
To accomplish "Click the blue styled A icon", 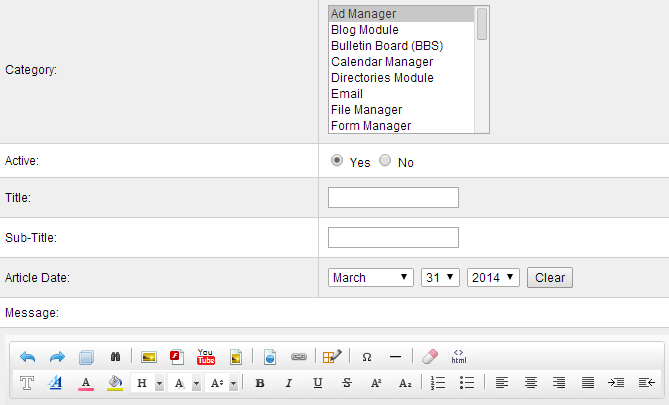I will click(55, 383).
